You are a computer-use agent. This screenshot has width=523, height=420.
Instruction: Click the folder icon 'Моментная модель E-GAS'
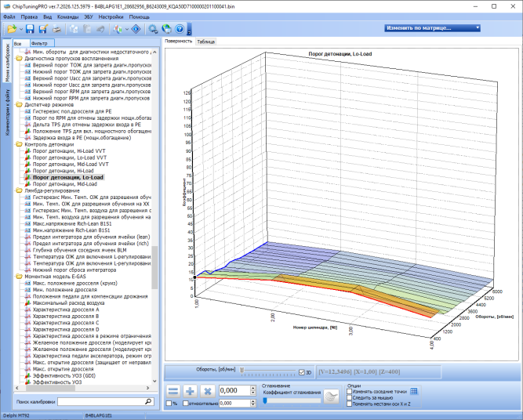19,277
